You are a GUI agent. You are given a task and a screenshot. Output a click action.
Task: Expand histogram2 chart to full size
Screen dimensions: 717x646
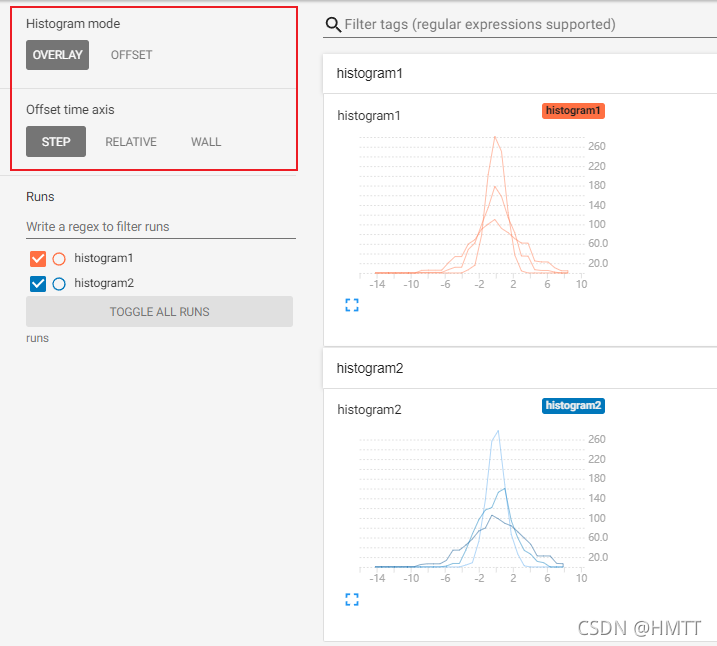click(352, 599)
